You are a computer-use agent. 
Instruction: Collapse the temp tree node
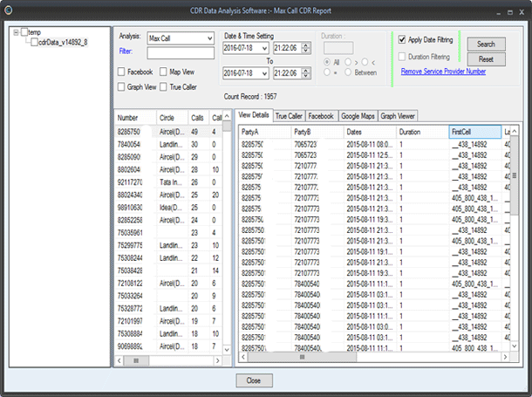pos(16,31)
